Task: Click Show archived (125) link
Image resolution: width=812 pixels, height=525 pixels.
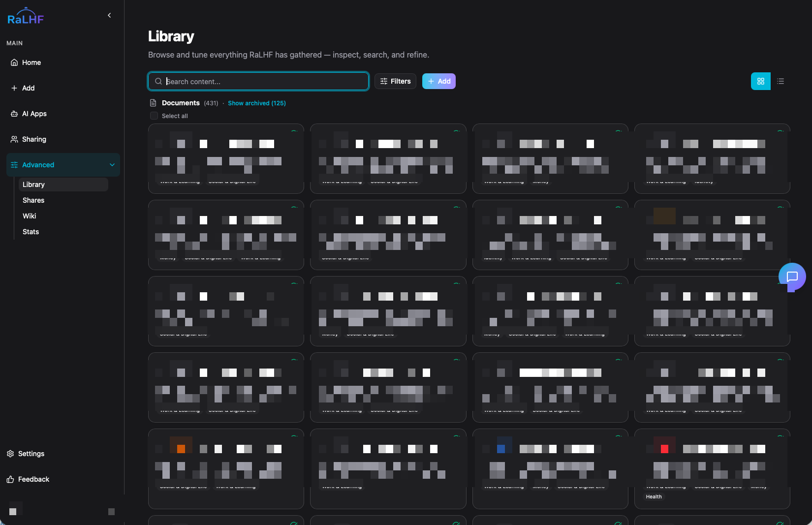Action: point(256,103)
